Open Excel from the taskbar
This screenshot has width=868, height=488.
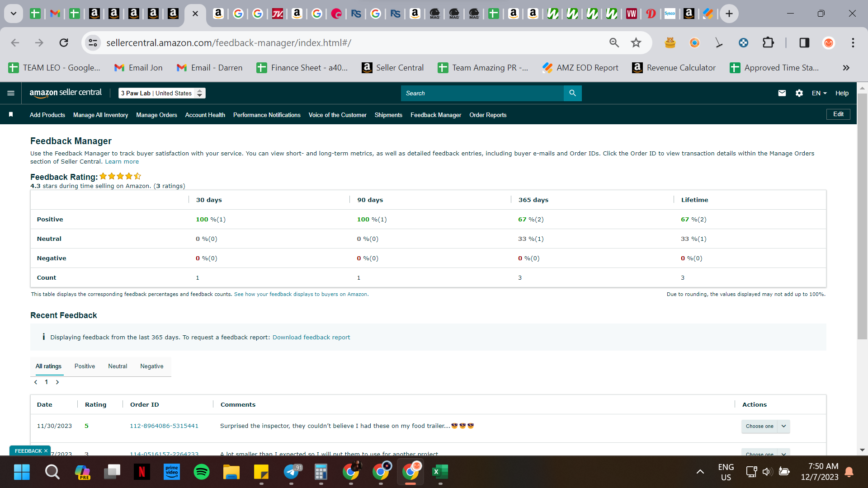(440, 472)
